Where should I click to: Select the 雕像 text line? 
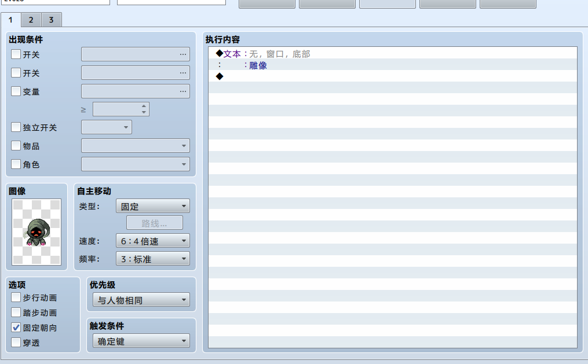point(393,65)
